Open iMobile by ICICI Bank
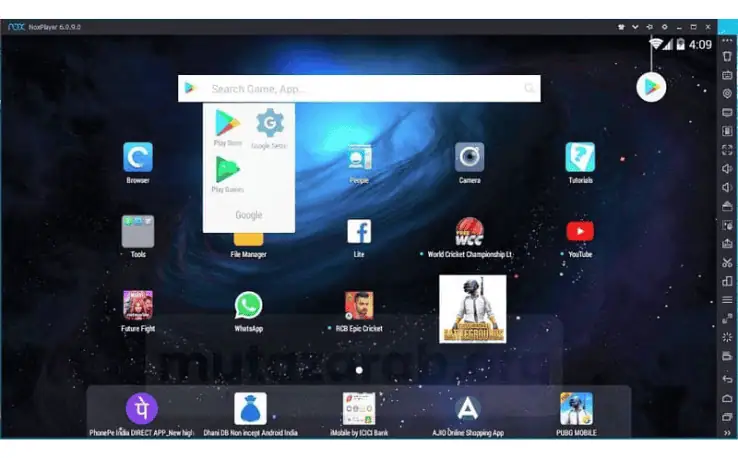The image size is (738, 458). coord(359,409)
